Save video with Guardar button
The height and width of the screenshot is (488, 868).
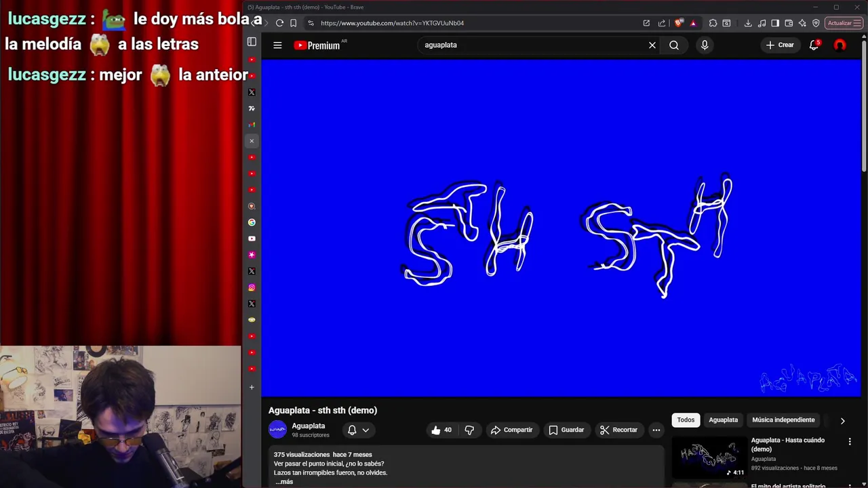click(566, 430)
